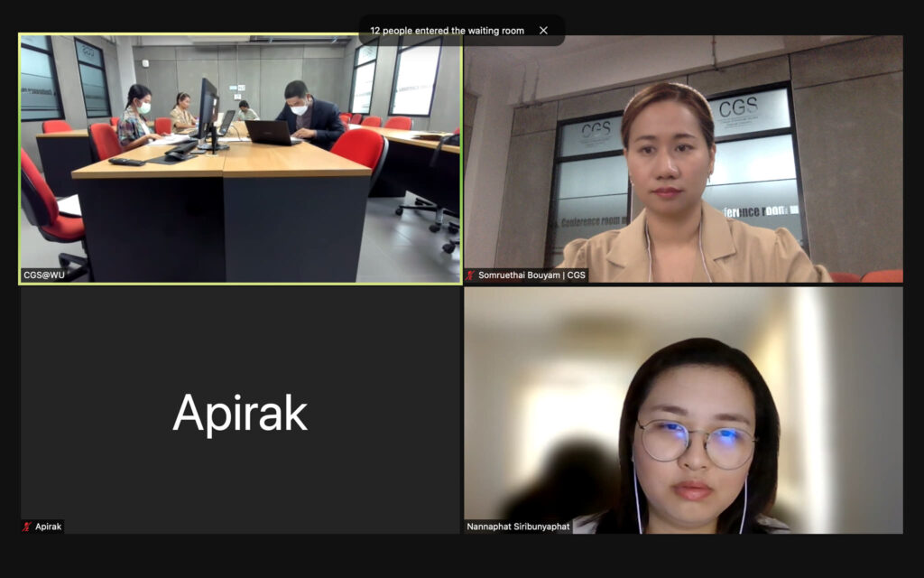Click the 'Conference room' sign in Somruethai's video

point(592,221)
